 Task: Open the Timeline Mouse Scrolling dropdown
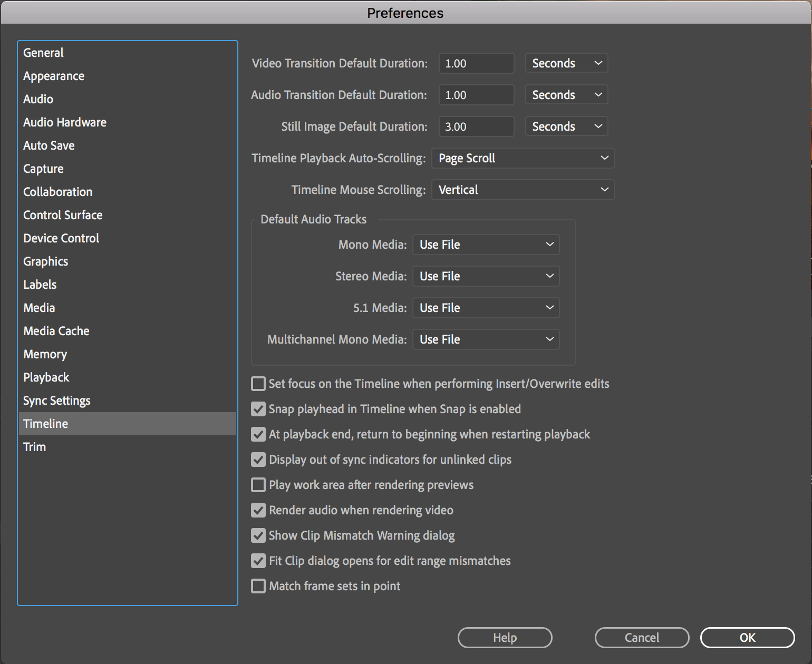coord(522,190)
